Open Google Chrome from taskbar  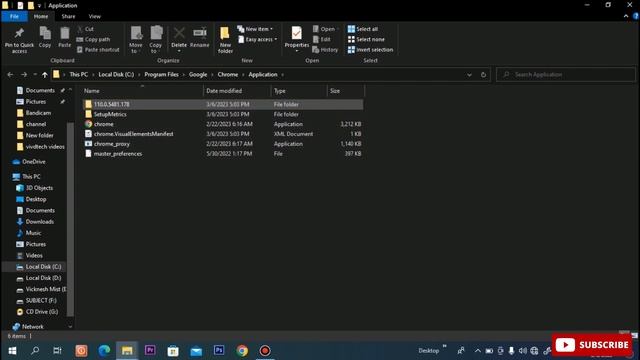[242, 351]
